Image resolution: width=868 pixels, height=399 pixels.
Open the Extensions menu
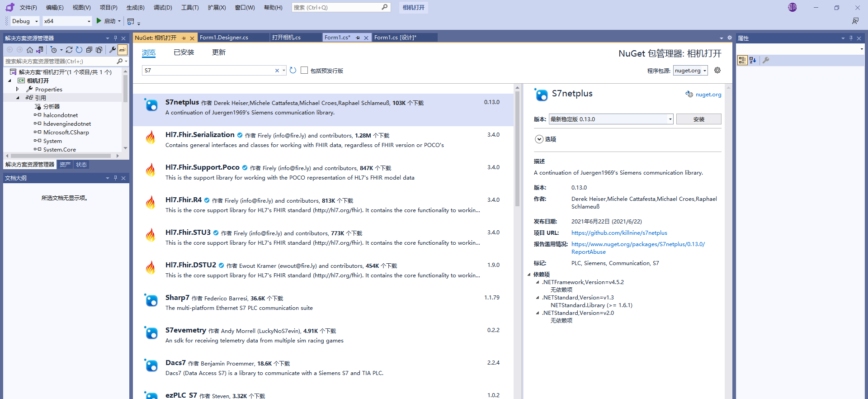point(217,7)
